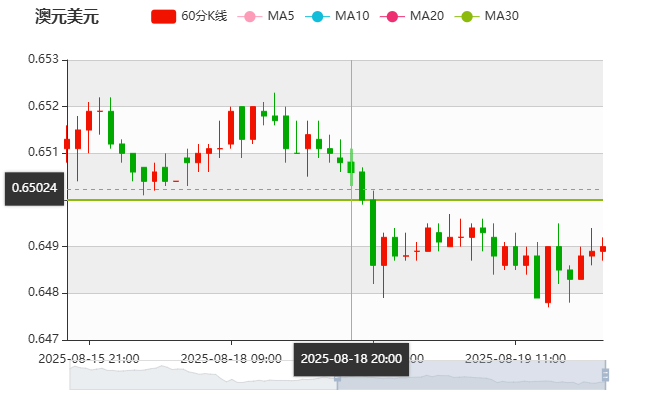Viewport: 670px width, 400px height.
Task: Toggle the MA10 line in legend
Action: (x=337, y=16)
